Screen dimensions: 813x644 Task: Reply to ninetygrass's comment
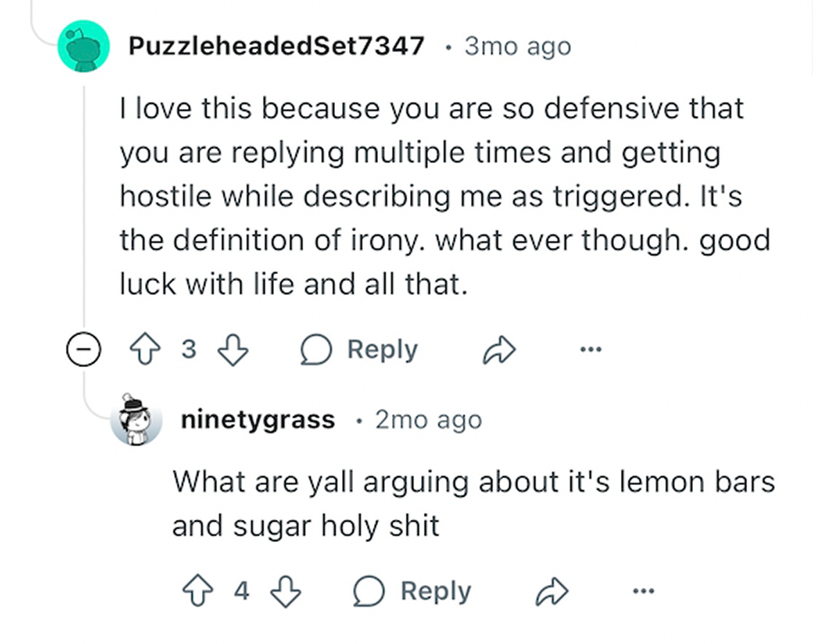coord(412,592)
